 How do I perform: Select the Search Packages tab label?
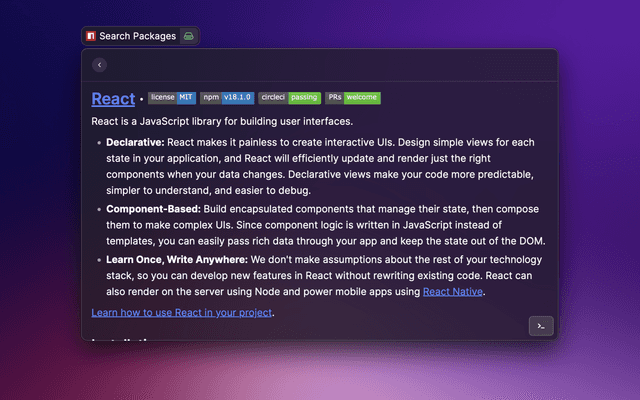(137, 36)
